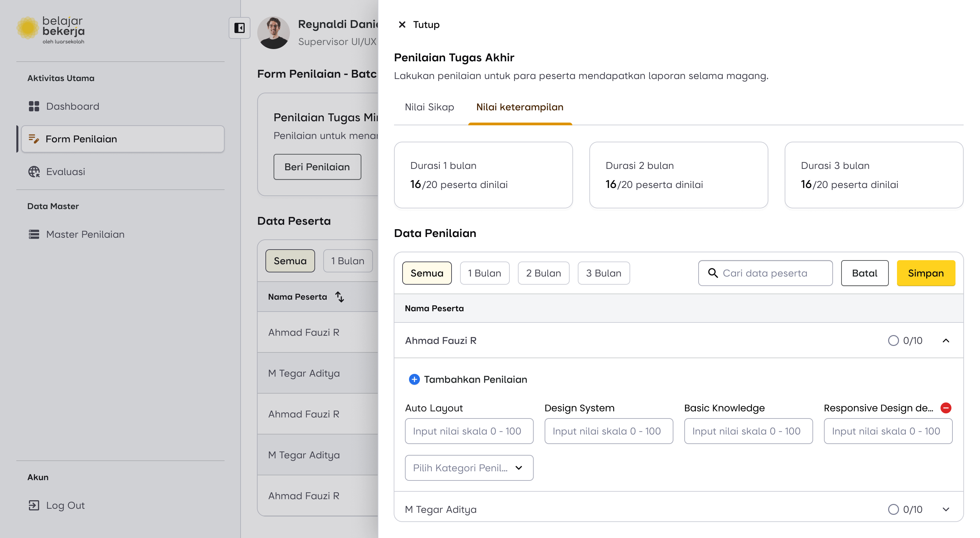Select the Nilai keterampilan tab

[x=520, y=107]
